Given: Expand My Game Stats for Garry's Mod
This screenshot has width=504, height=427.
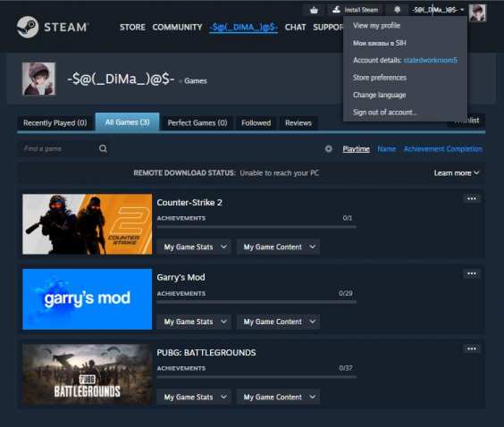Looking at the screenshot, I should tap(194, 322).
